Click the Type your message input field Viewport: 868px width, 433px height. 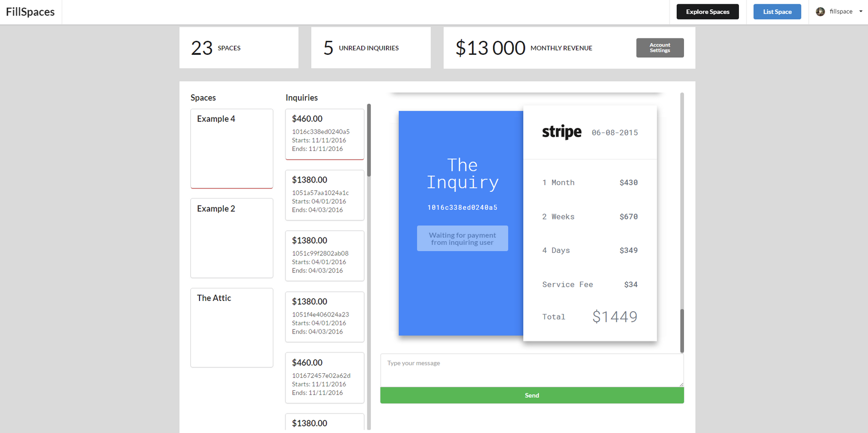(x=532, y=370)
